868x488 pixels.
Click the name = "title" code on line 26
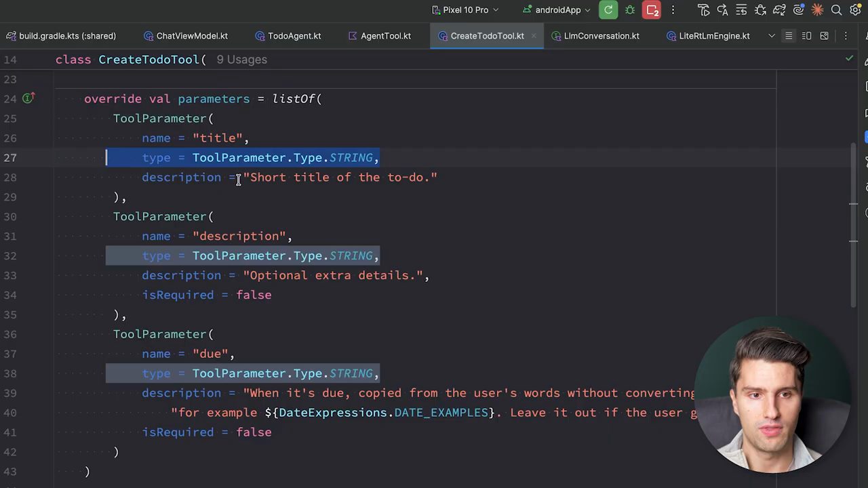(x=195, y=138)
